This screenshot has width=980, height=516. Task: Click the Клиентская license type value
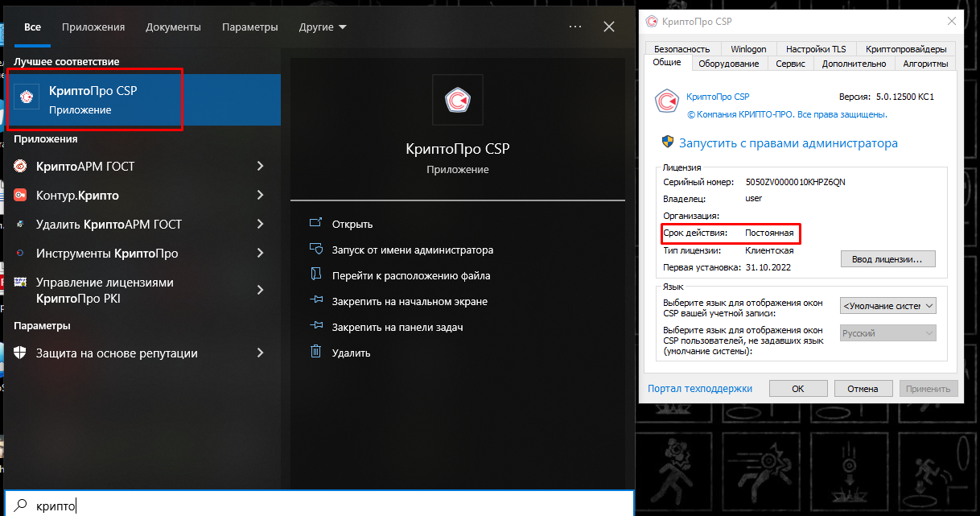(769, 250)
